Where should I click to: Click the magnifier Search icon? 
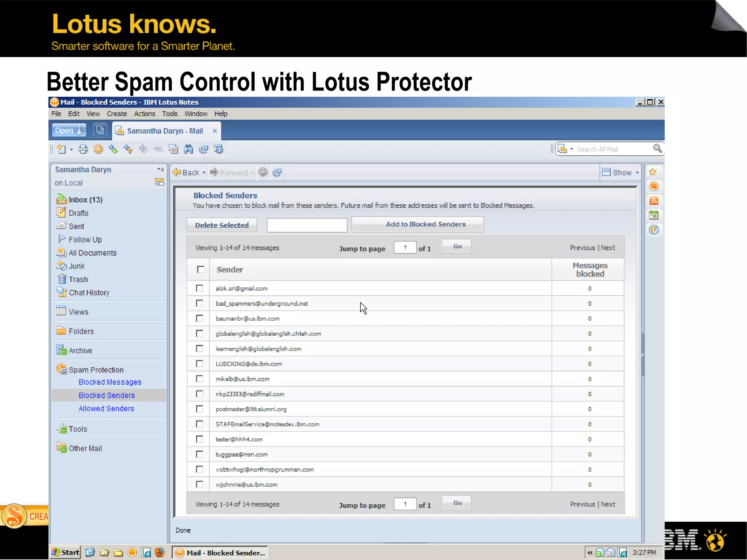point(657,148)
